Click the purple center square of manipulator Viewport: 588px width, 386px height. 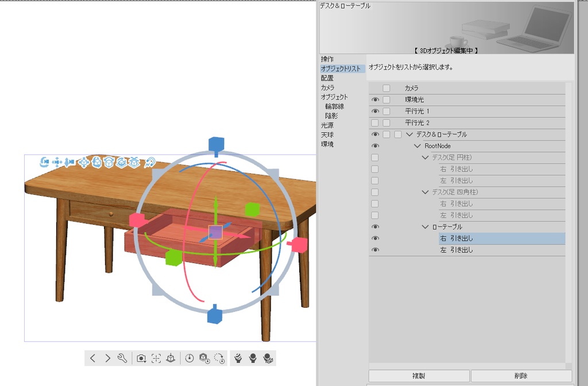(x=215, y=233)
